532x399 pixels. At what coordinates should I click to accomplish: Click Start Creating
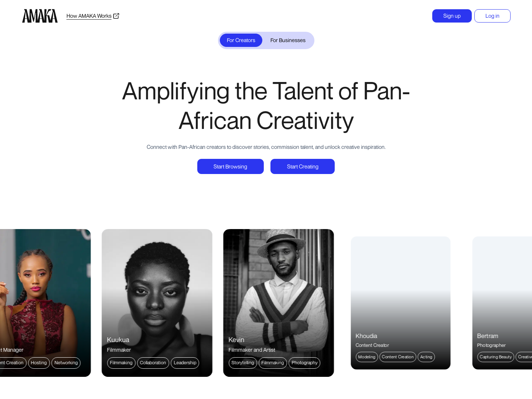(x=302, y=166)
